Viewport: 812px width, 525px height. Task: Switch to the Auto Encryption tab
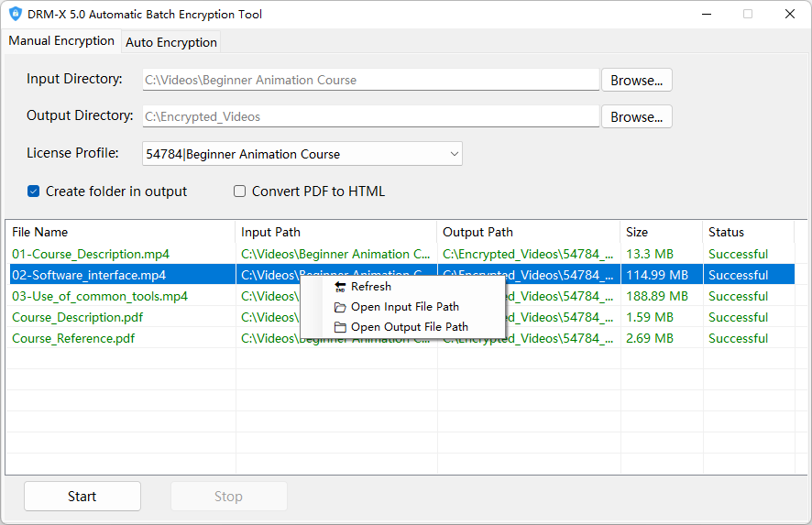pos(170,42)
